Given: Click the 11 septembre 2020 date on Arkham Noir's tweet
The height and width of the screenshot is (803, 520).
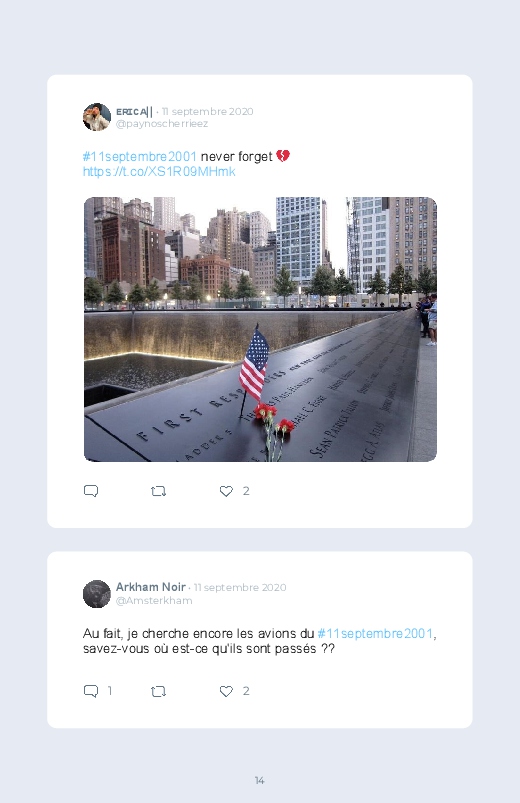Looking at the screenshot, I should [240, 587].
